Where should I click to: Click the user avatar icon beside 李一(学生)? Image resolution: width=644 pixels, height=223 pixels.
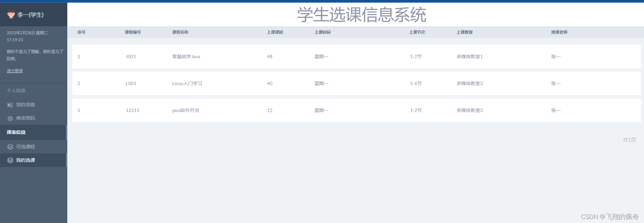point(11,15)
